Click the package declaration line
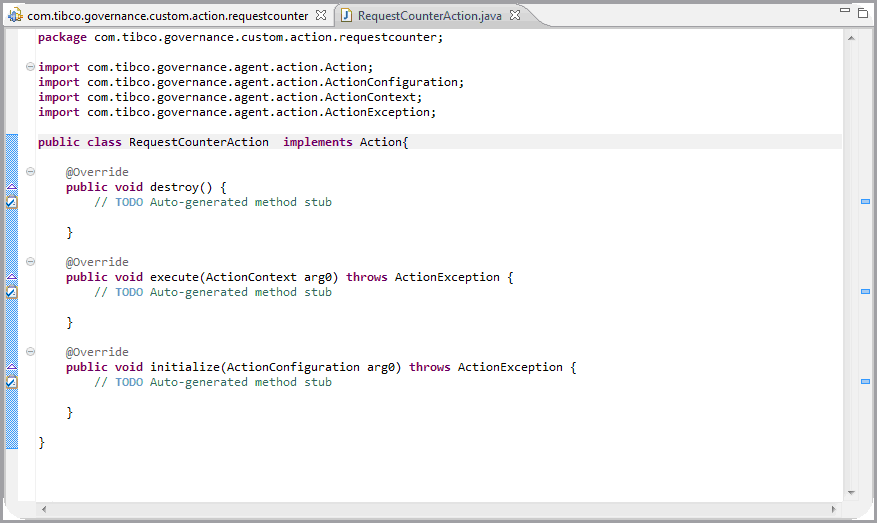The height and width of the screenshot is (523, 877). (x=241, y=37)
